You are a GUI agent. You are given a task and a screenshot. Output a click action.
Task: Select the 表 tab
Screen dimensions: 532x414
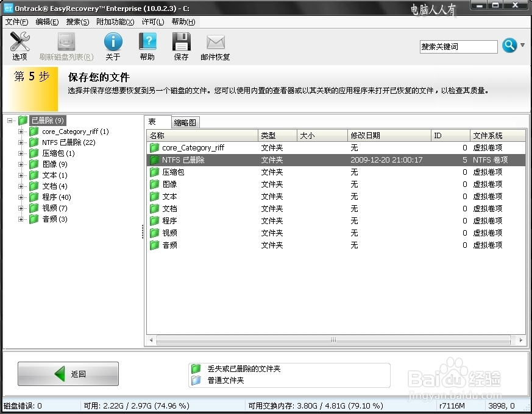coord(158,122)
